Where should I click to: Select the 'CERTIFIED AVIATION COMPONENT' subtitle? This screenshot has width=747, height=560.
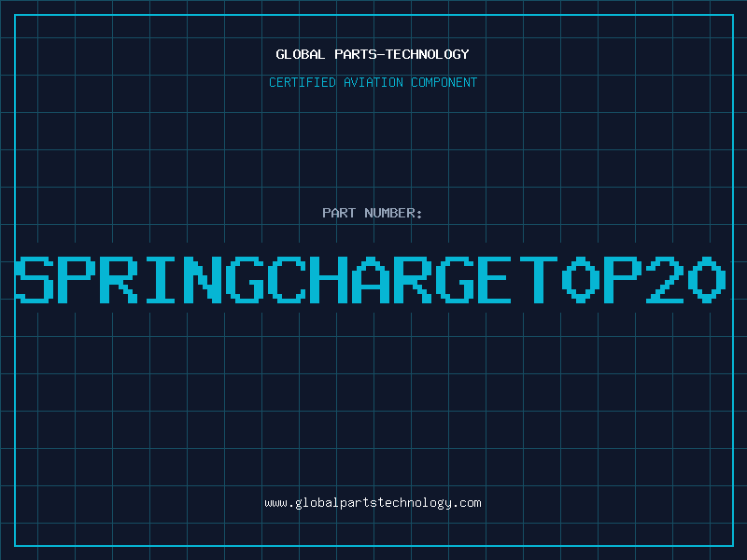[x=373, y=82]
